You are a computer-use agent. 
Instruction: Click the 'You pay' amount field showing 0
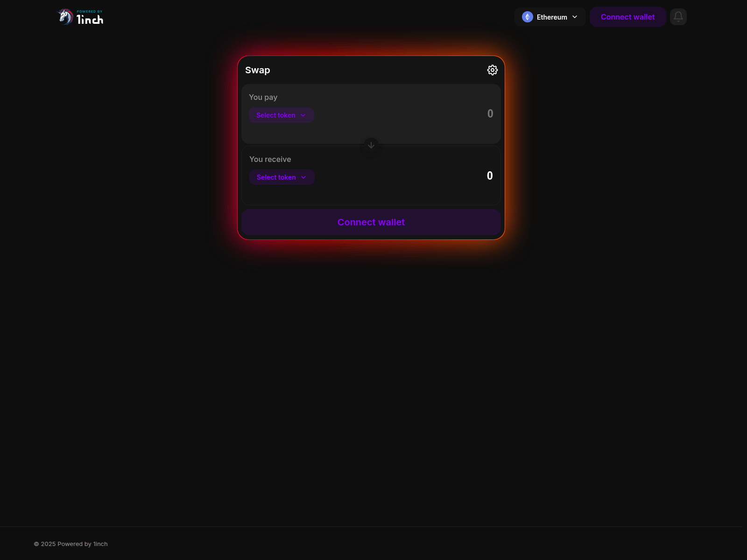pos(490,113)
